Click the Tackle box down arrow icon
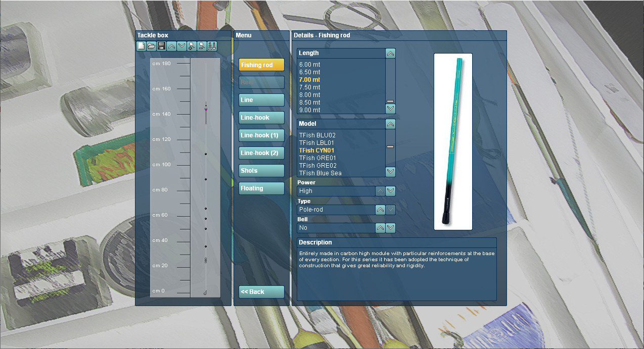 [182, 46]
